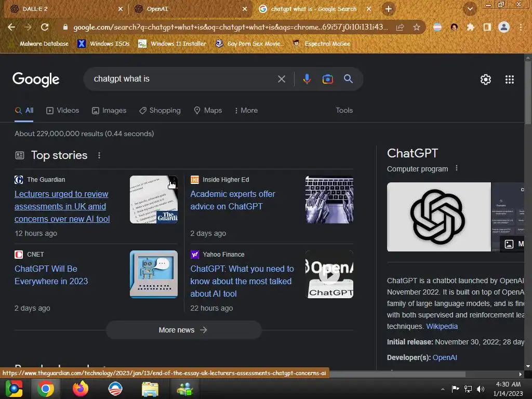Image resolution: width=532 pixels, height=399 pixels.
Task: Open the ChatGPT logo image
Action: [x=438, y=217]
